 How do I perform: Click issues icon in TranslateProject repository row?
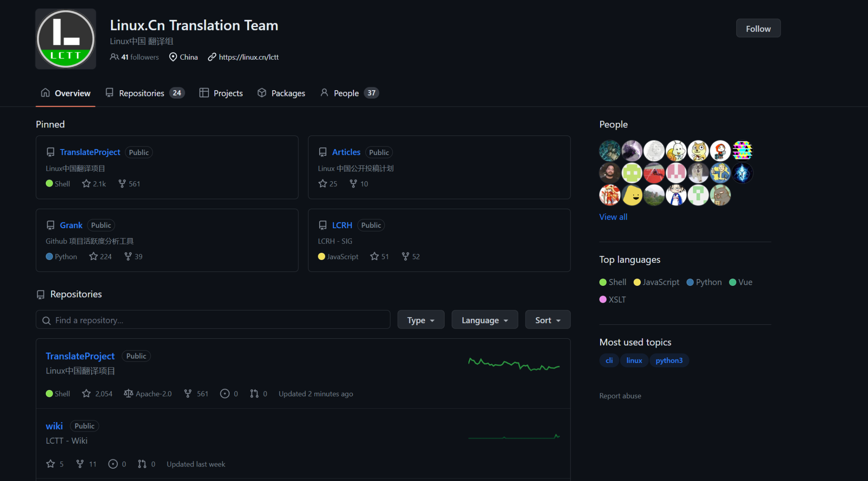pos(225,394)
